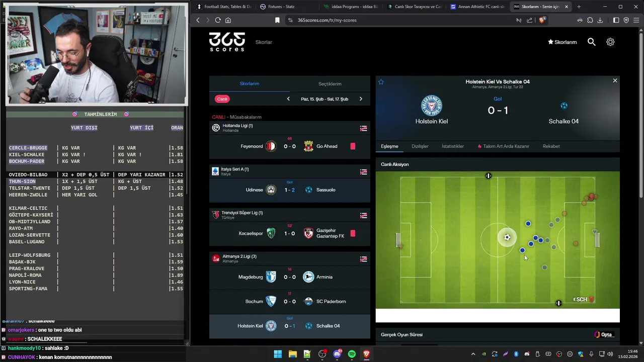
Task: Switch to the Skorlarım tab
Action: click(x=250, y=84)
